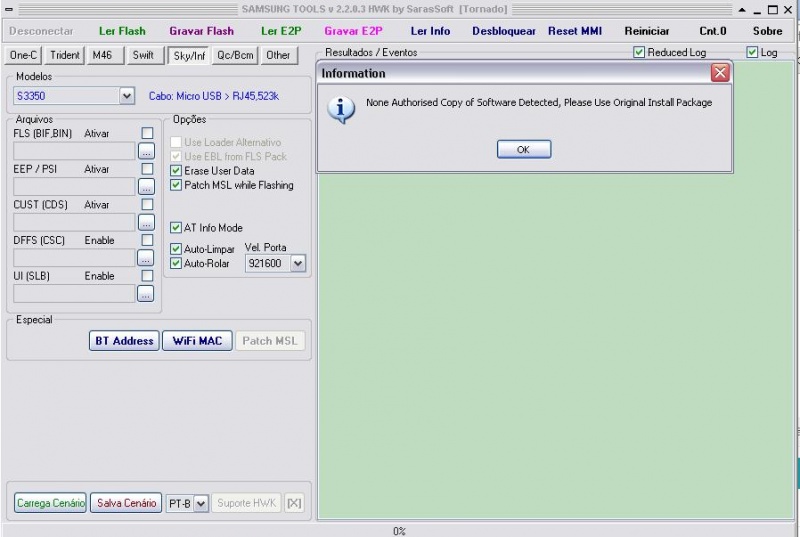Toggle Patch MSL while Flashing checkbox
This screenshot has height=537, width=800.
tap(176, 185)
